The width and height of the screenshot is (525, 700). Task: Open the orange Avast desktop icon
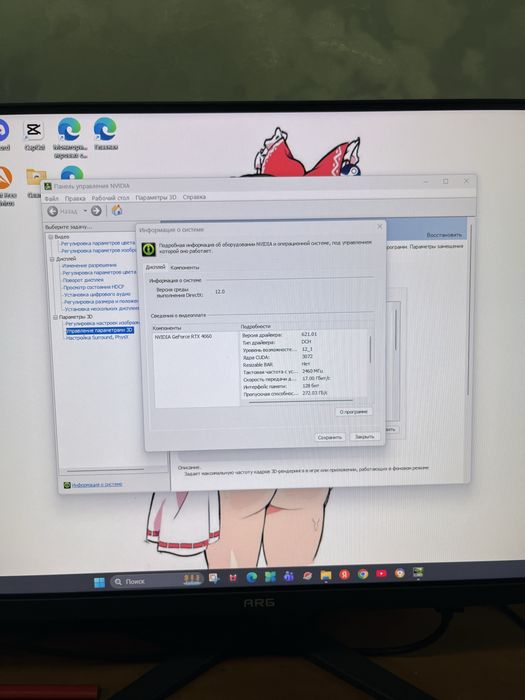point(5,178)
